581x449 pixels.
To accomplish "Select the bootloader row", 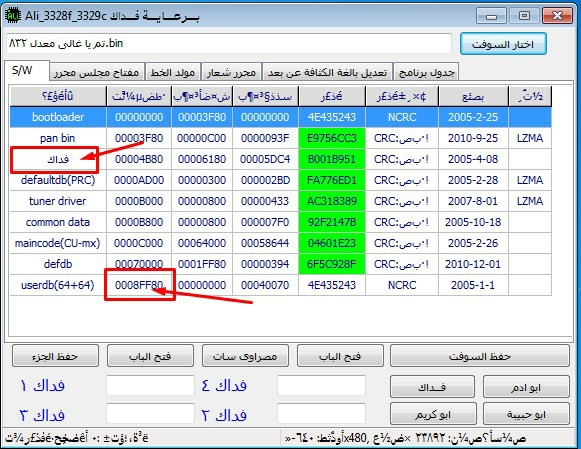I will pyautogui.click(x=280, y=117).
